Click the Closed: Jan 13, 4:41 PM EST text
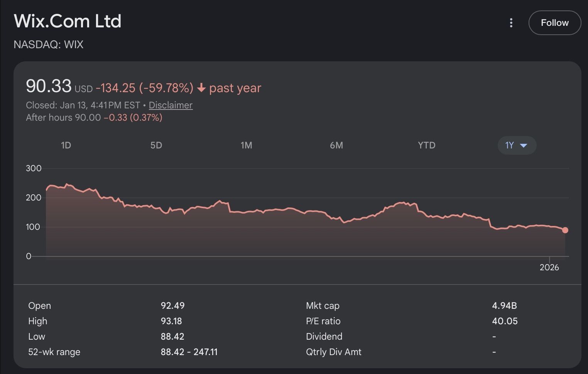This screenshot has height=374, width=588. pos(83,105)
